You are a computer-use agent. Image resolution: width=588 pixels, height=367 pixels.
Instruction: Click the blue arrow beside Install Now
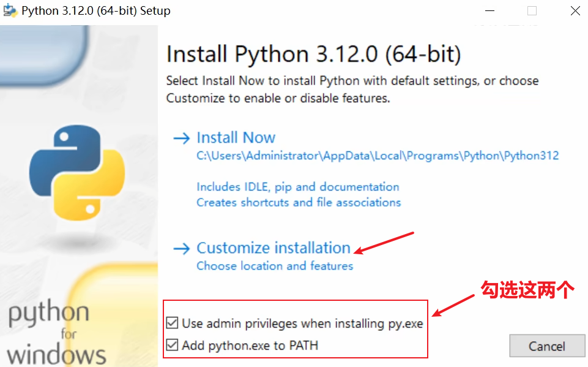pos(182,138)
